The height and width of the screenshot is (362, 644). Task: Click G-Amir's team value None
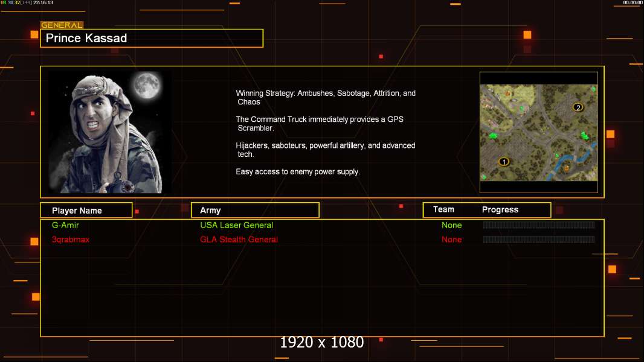[x=451, y=225]
